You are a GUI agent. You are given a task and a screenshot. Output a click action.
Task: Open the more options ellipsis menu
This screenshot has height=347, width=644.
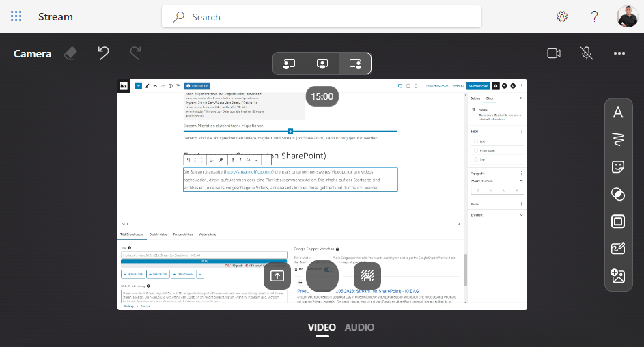click(619, 53)
